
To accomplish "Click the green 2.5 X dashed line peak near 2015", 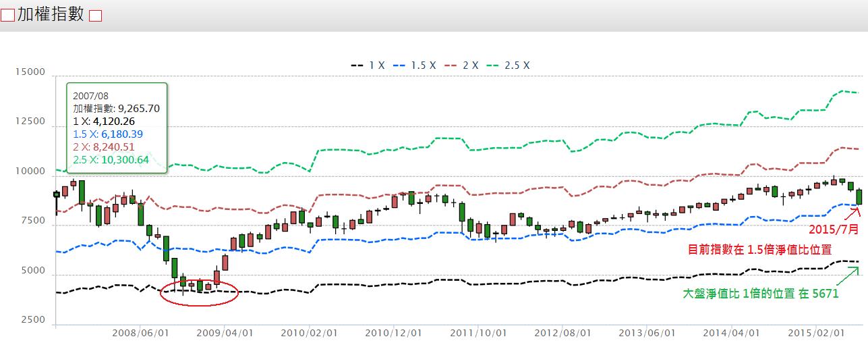I will click(842, 91).
